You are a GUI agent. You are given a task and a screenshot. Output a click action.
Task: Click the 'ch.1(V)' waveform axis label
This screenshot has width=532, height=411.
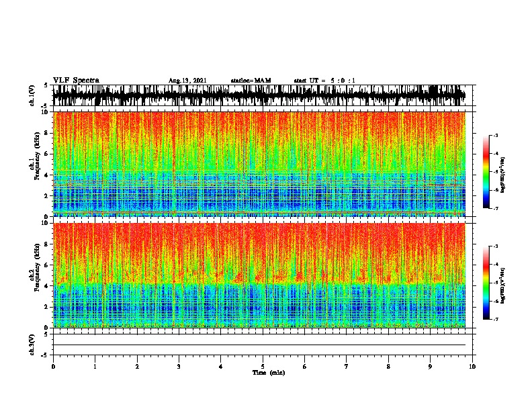[x=32, y=95]
